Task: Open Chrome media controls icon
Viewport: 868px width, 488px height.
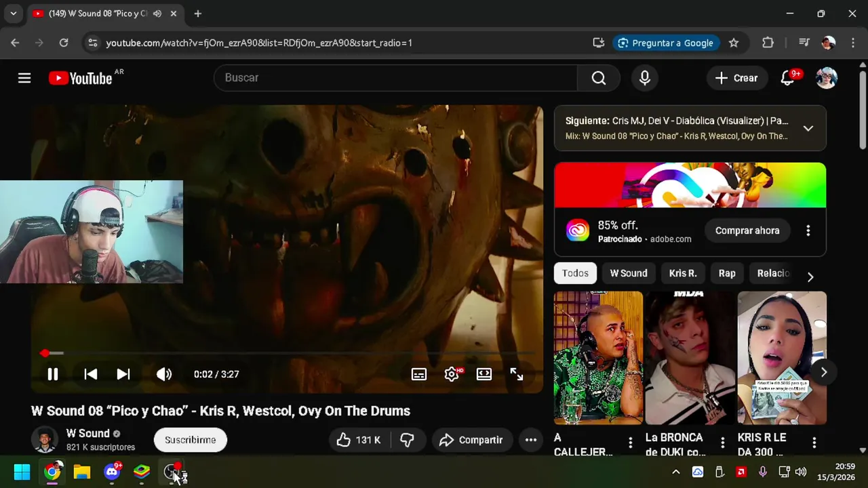Action: coord(804,43)
